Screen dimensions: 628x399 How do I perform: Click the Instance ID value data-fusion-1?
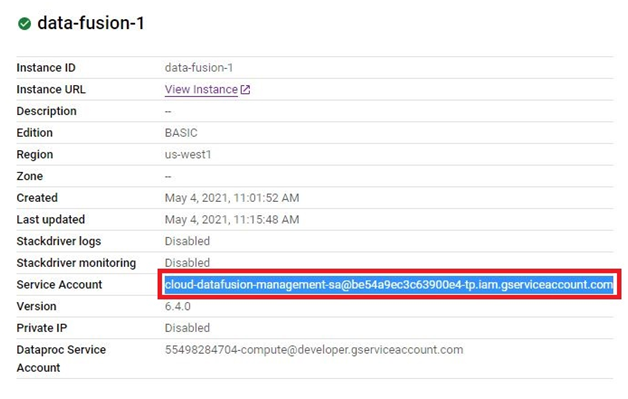(x=199, y=68)
